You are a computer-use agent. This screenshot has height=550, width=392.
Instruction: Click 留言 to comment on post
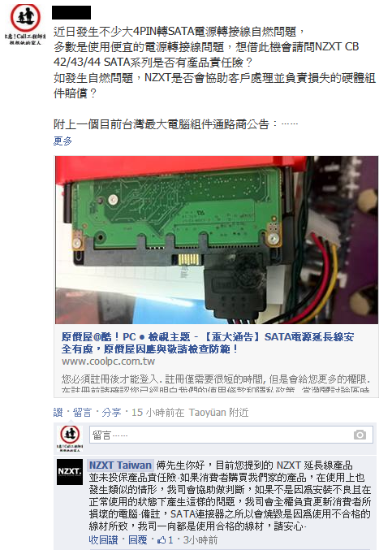pos(82,413)
